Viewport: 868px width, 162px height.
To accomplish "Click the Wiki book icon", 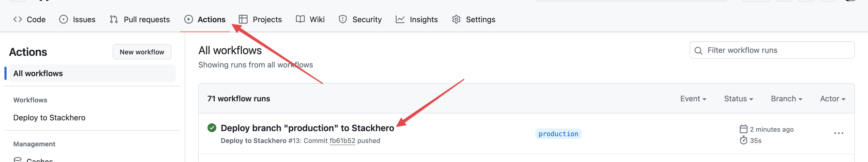I will coord(300,19).
